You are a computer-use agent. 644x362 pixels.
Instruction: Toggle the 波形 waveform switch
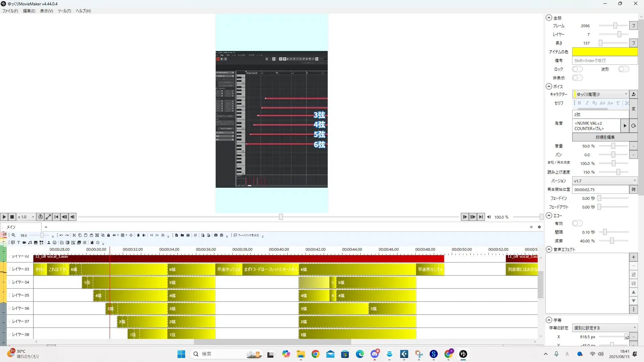pyautogui.click(x=623, y=69)
